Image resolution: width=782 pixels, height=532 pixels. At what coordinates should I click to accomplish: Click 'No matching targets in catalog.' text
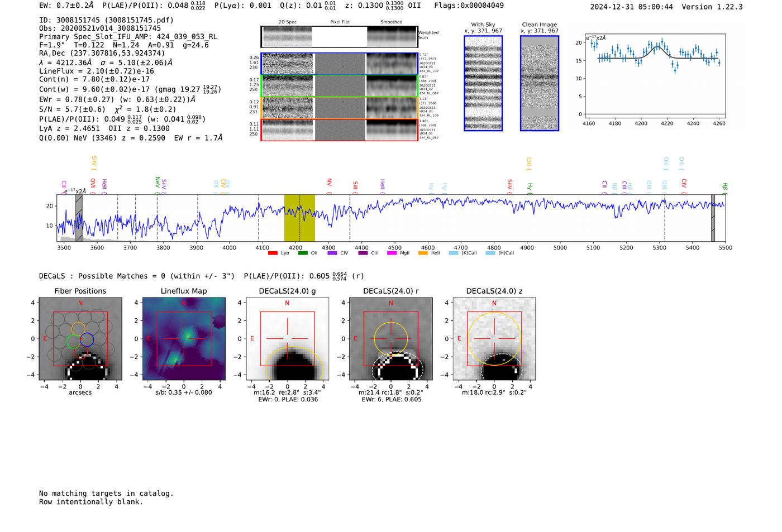pos(106,493)
